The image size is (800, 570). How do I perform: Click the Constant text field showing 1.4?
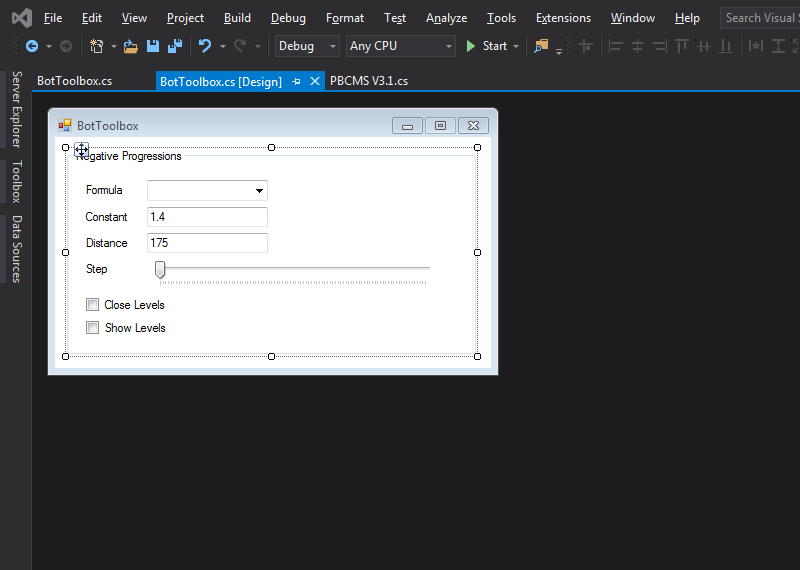tap(207, 217)
